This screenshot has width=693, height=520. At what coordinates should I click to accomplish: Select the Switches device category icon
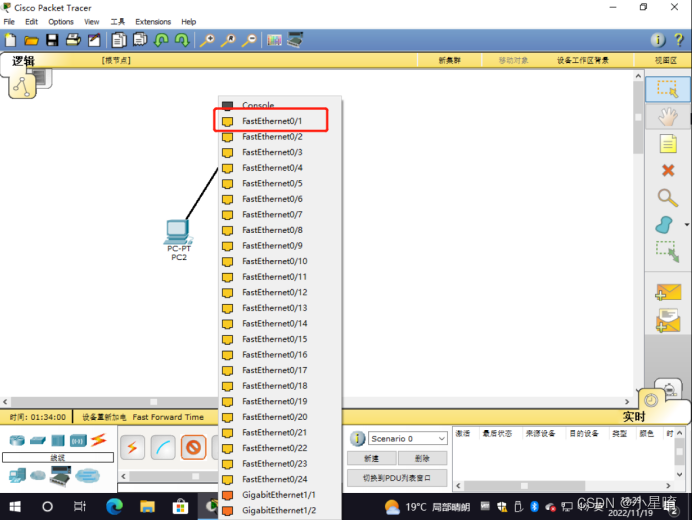38,440
